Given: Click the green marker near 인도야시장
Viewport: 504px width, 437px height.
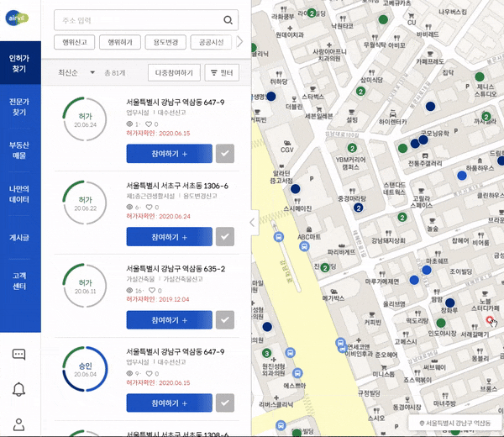Looking at the screenshot, I should [441, 323].
